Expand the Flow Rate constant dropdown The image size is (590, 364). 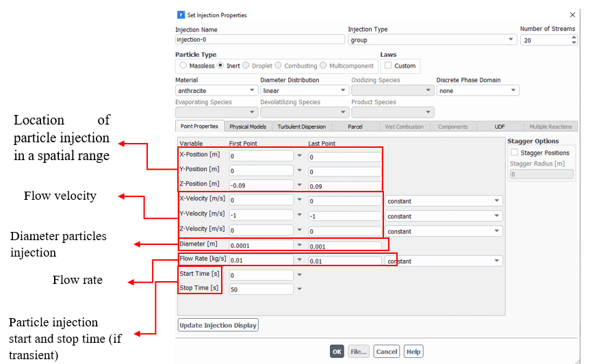[443, 261]
